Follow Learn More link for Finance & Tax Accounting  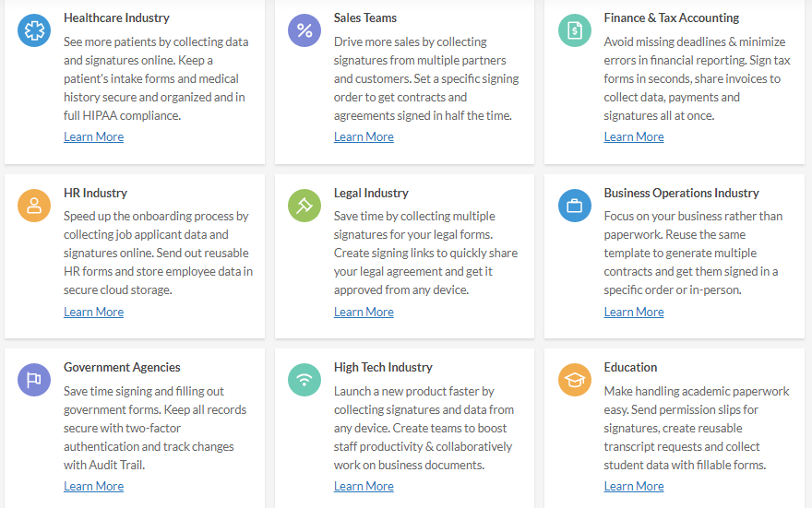[634, 136]
